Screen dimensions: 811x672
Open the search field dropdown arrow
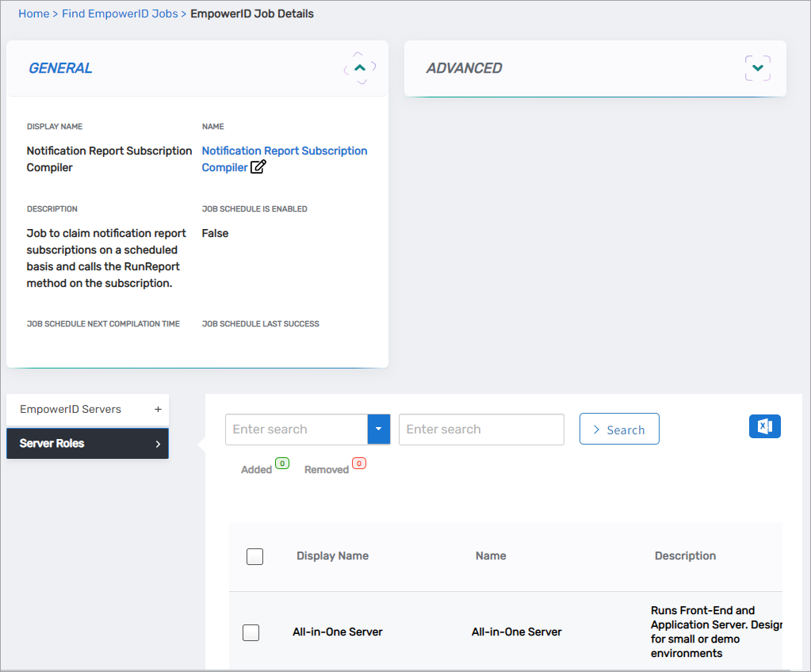[x=378, y=429]
